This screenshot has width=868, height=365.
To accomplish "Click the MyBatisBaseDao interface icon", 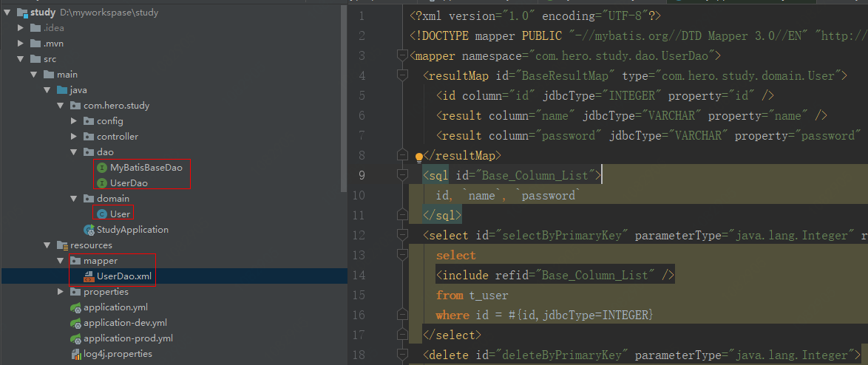I will 102,167.
